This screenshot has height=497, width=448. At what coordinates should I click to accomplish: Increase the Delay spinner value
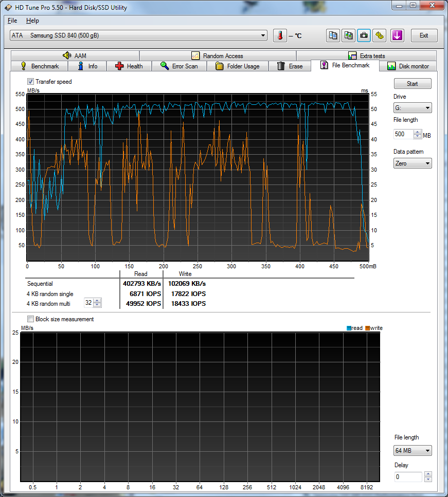click(x=428, y=474)
